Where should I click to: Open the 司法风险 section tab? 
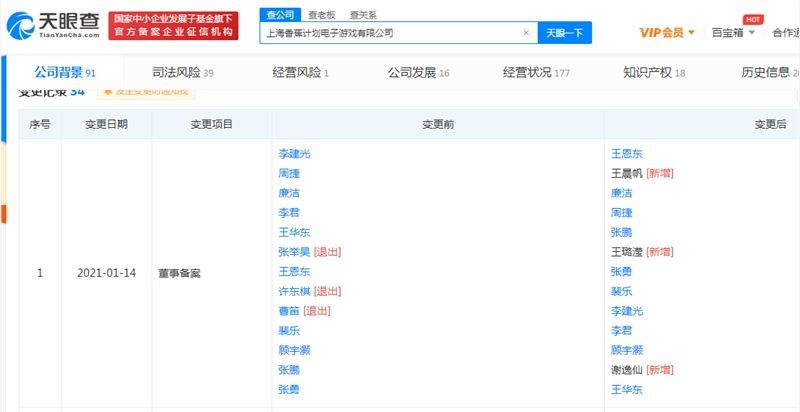pyautogui.click(x=183, y=72)
